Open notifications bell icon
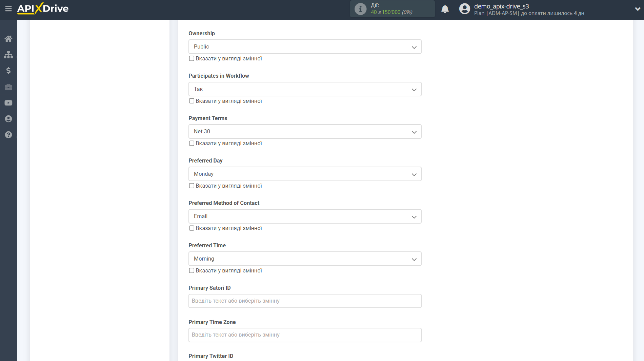 click(445, 9)
